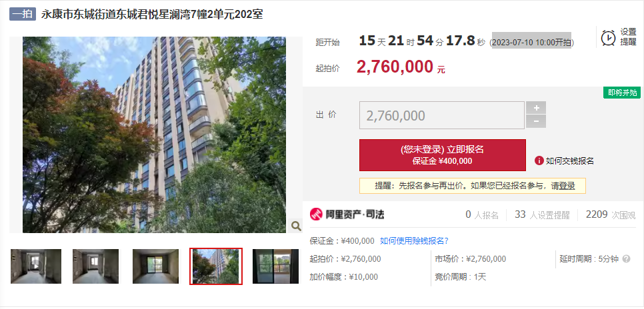Screen dimensions: 644x309
Task: Increase the bid with the plus button
Action: [536, 108]
